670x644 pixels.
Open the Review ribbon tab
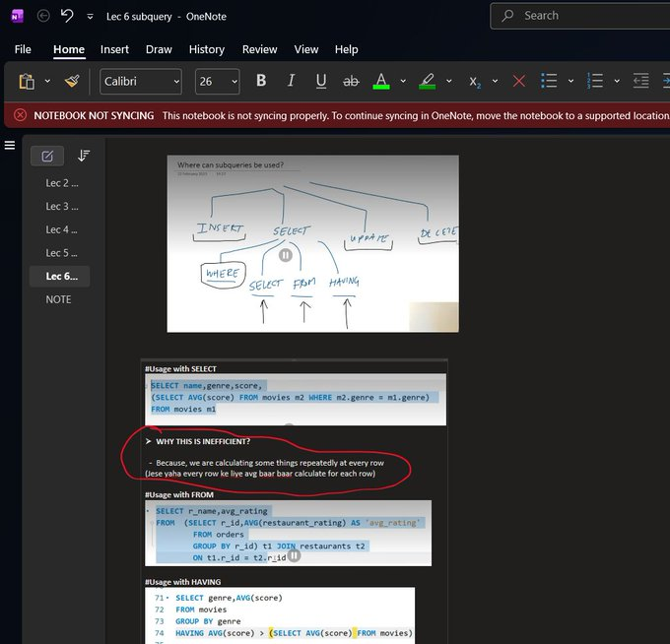[x=259, y=49]
